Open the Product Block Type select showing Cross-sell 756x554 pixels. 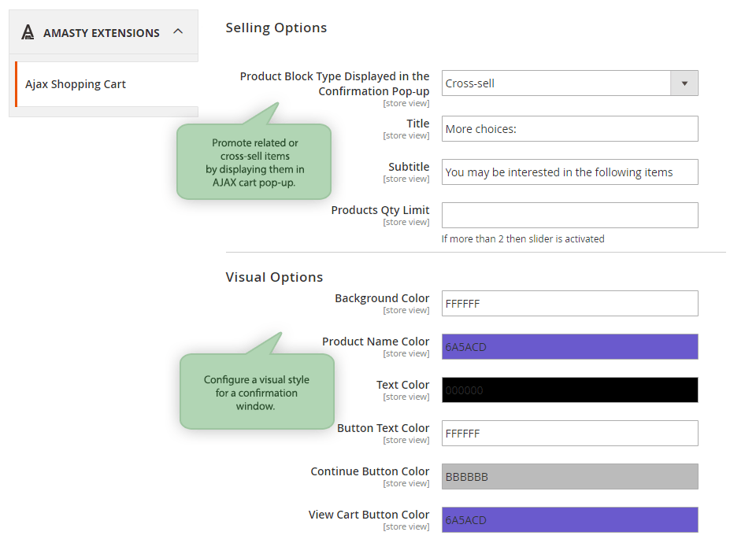tap(556, 83)
